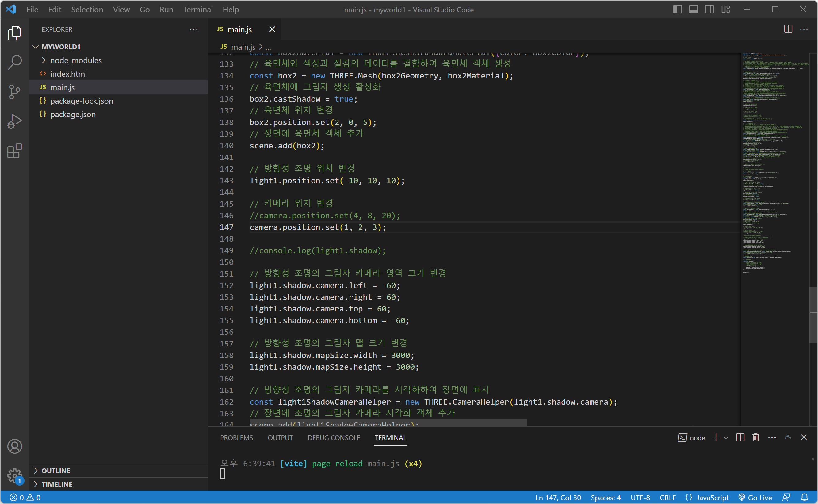
Task: Click the Accounts icon in activity bar
Action: pos(15,446)
